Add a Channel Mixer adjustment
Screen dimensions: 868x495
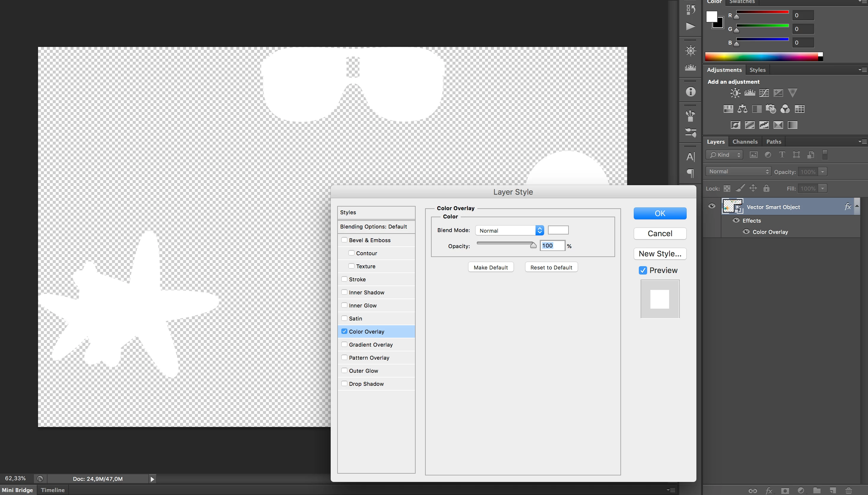[785, 109]
